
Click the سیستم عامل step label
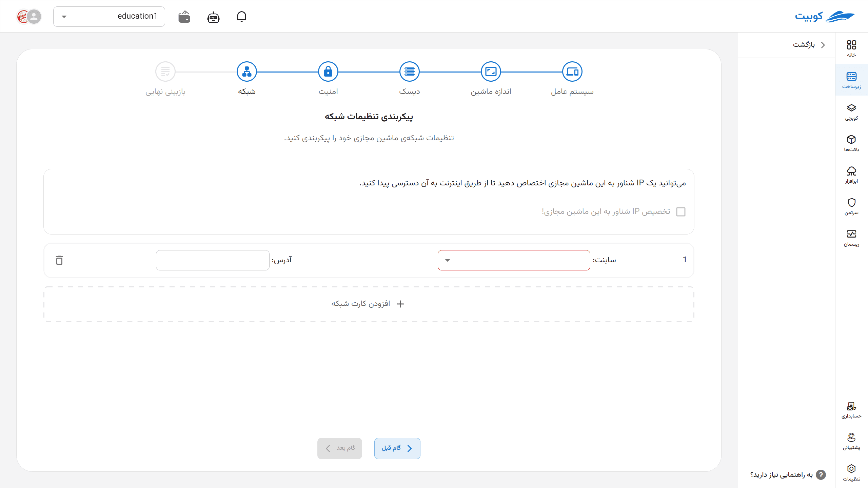[x=572, y=91]
